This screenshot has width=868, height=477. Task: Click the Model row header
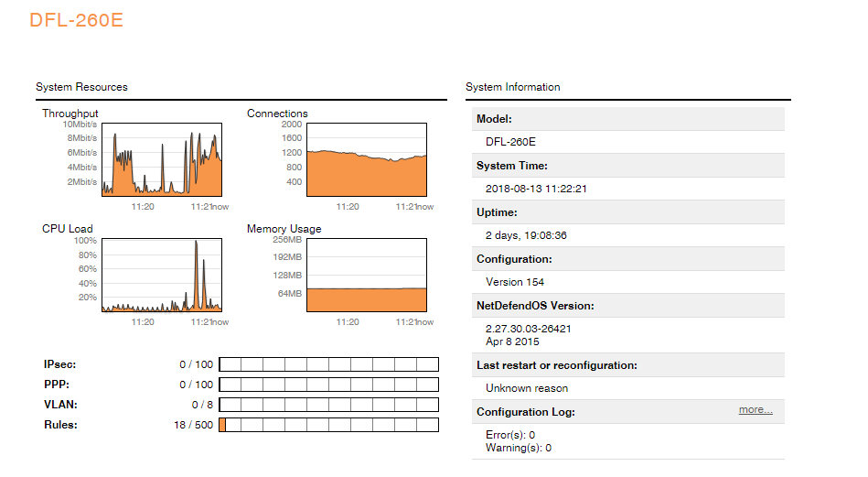pos(495,119)
